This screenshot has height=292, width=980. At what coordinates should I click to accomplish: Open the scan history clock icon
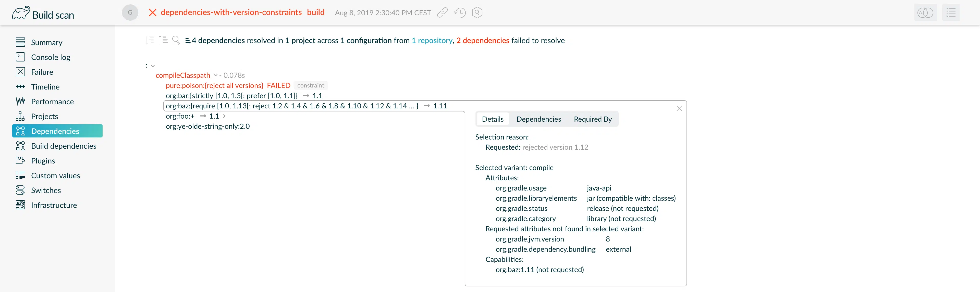click(460, 12)
